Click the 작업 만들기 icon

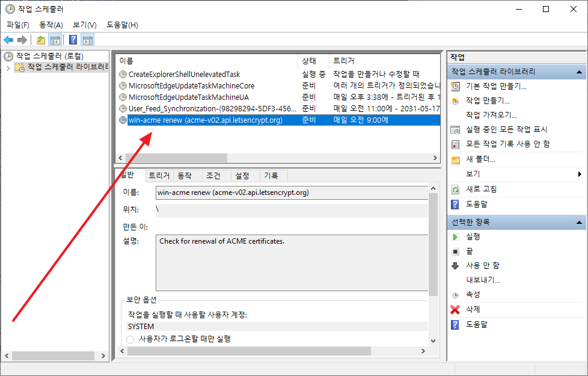click(x=455, y=101)
